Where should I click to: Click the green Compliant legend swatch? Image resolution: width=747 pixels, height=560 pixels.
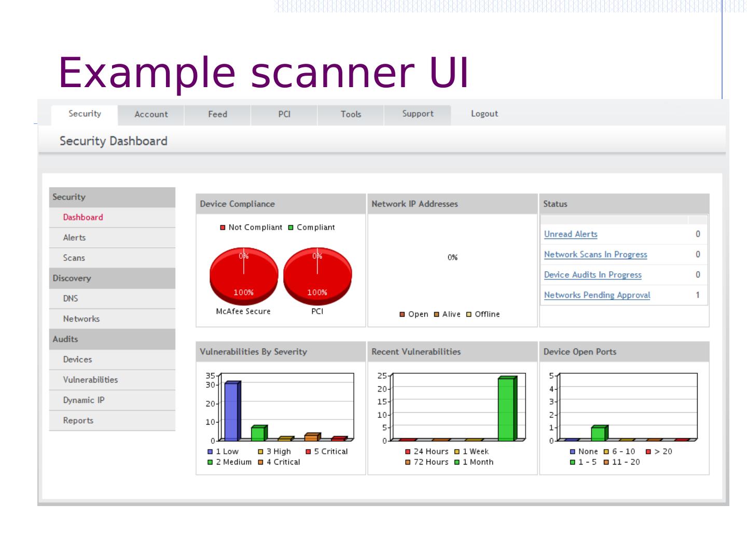pyautogui.click(x=291, y=228)
